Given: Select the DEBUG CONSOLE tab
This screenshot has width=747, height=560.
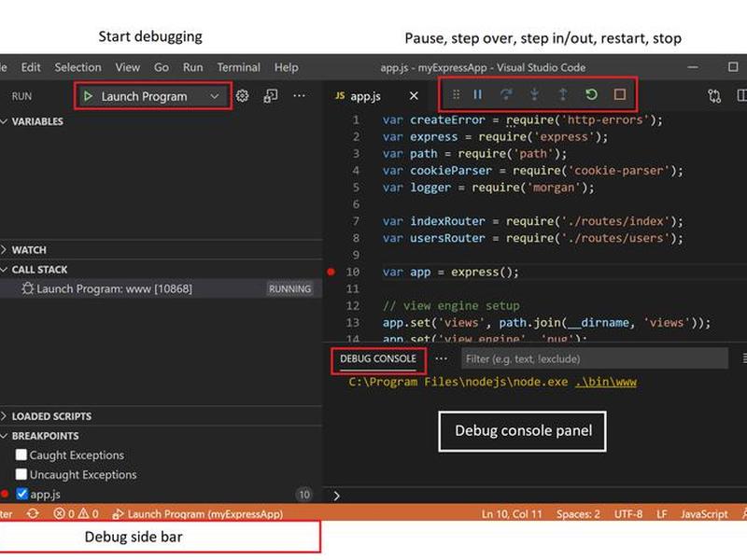Looking at the screenshot, I should 378,358.
